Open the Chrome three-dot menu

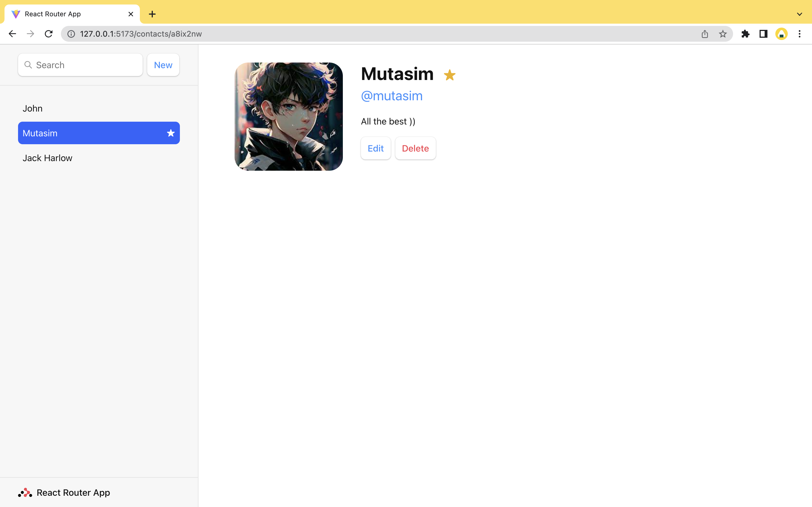[800, 34]
